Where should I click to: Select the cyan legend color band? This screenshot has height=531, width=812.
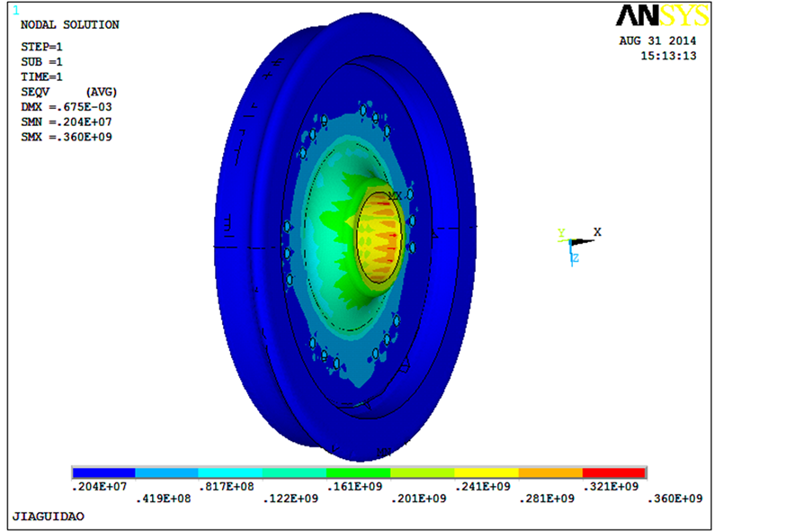[231, 472]
